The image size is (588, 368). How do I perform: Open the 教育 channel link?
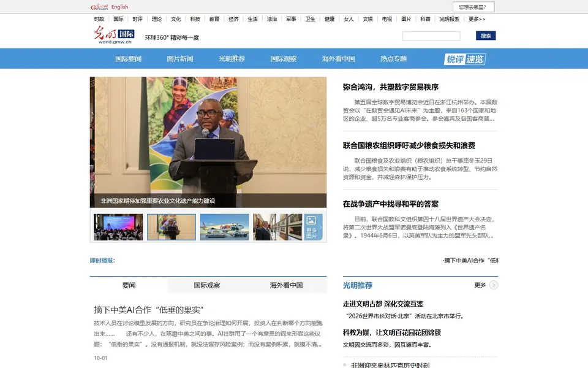coord(214,19)
